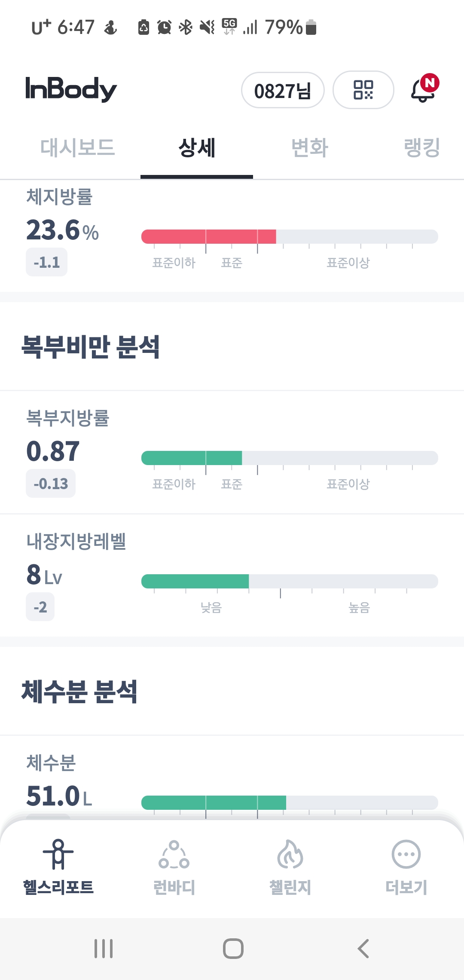The image size is (464, 980).
Task: Open the notifications bell
Action: [x=423, y=90]
